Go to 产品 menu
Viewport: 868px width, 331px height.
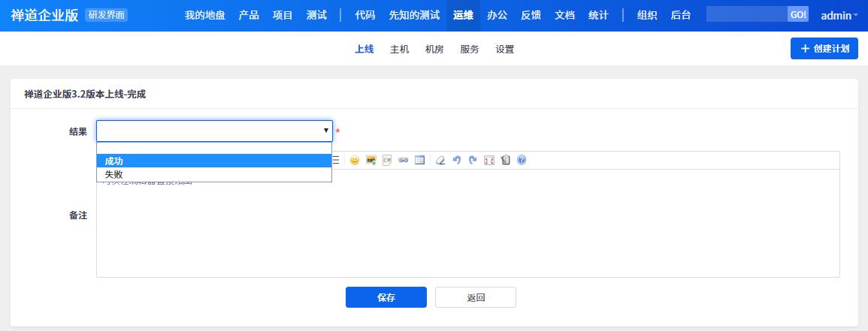[249, 16]
